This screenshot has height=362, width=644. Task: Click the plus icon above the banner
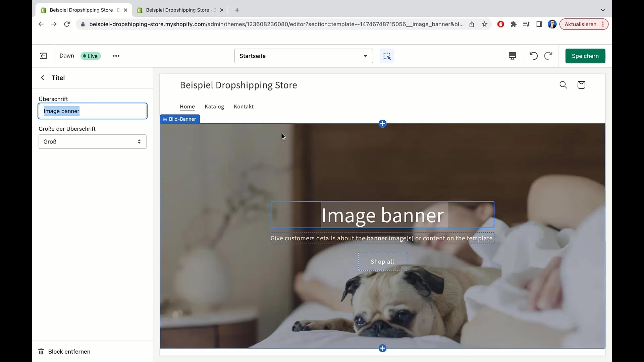[x=383, y=124]
